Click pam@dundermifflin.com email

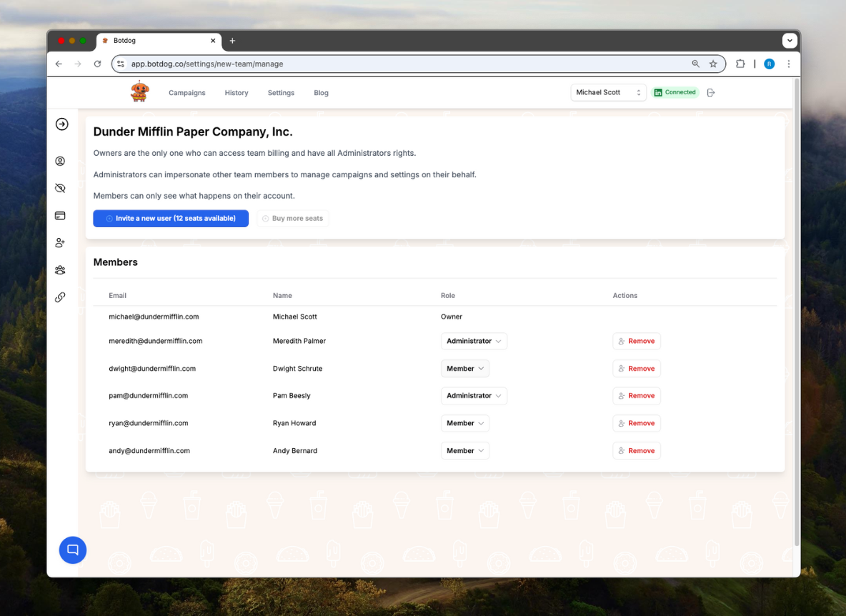pyautogui.click(x=149, y=395)
